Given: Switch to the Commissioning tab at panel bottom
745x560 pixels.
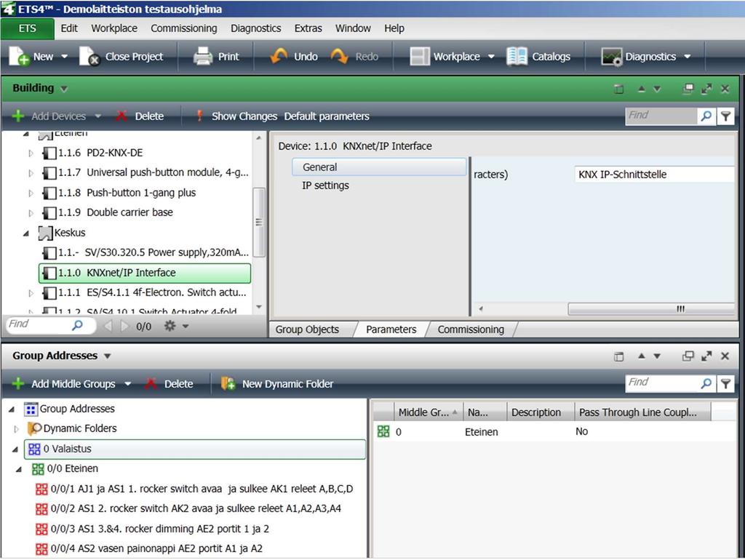Looking at the screenshot, I should point(471,329).
